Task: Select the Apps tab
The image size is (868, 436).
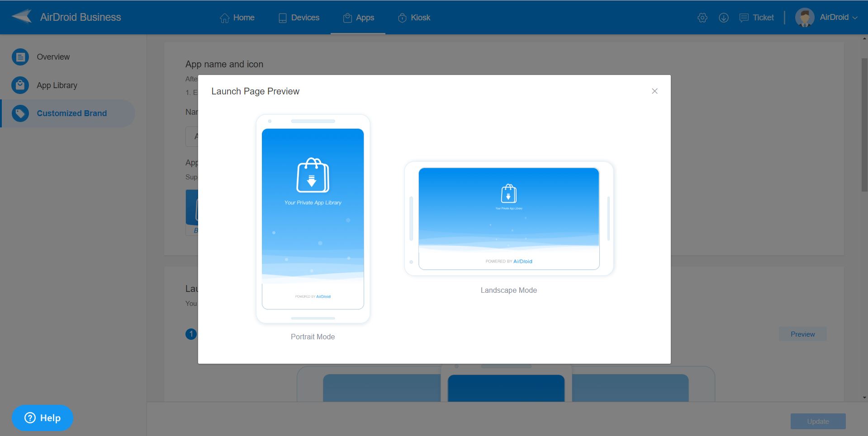Action: [358, 18]
